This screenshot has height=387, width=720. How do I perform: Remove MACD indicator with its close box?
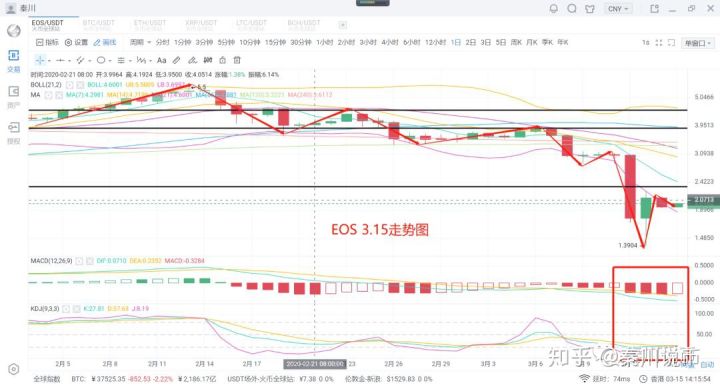point(89,261)
